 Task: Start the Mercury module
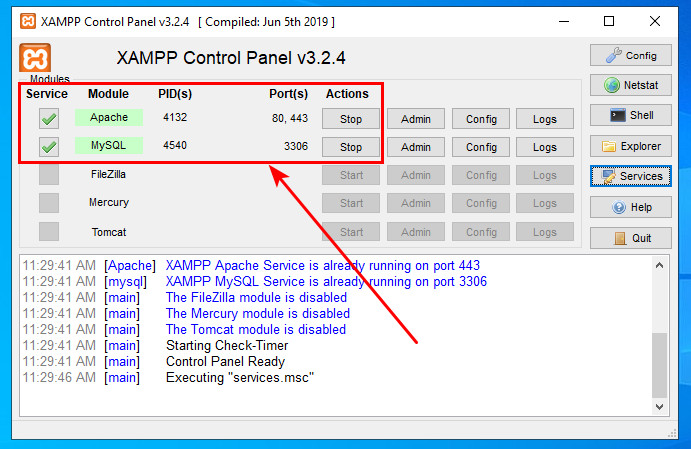click(351, 203)
